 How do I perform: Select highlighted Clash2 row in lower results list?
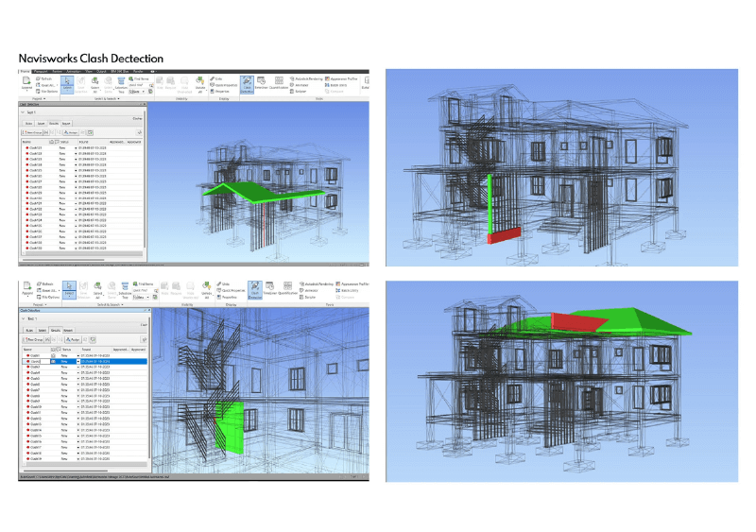(85, 361)
